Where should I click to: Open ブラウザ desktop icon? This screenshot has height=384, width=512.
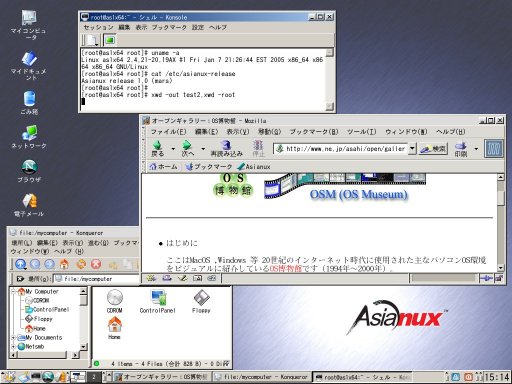click(29, 171)
